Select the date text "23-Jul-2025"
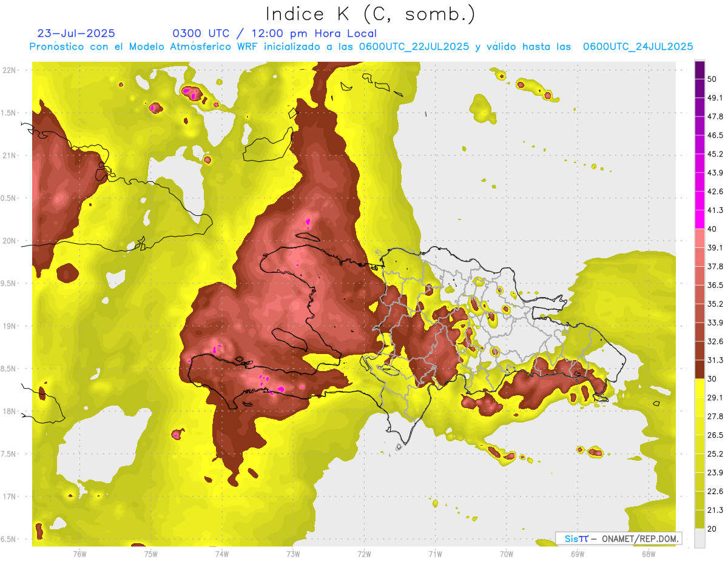This screenshot has width=728, height=562. [76, 33]
